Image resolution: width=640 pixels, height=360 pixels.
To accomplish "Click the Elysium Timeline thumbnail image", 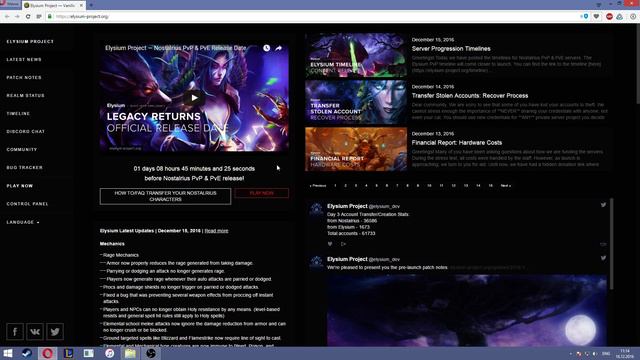I will pyautogui.click(x=356, y=55).
